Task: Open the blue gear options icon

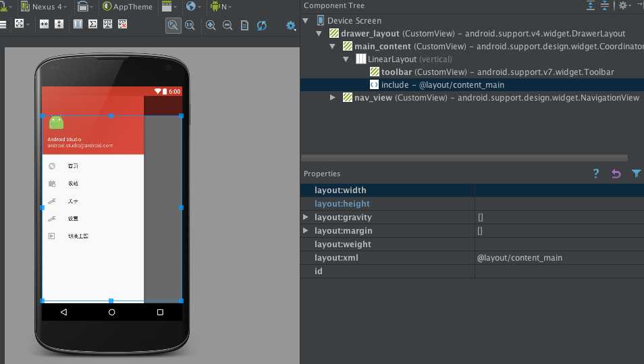Action: coord(291,26)
